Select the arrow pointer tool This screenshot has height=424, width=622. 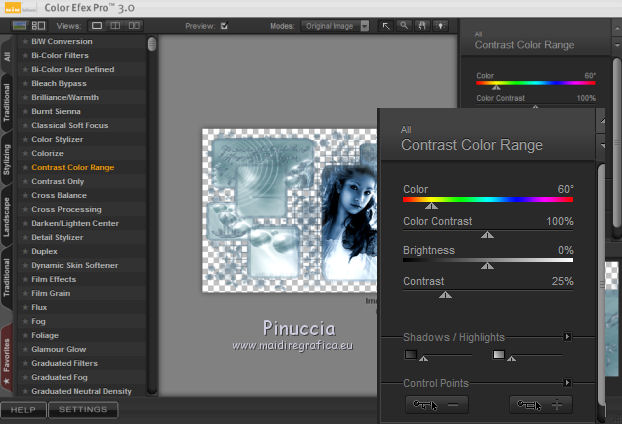coord(386,26)
